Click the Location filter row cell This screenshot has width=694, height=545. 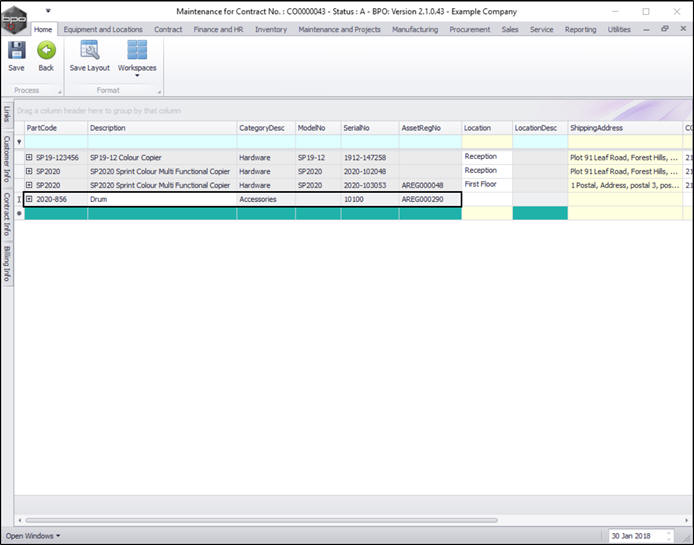pyautogui.click(x=487, y=142)
